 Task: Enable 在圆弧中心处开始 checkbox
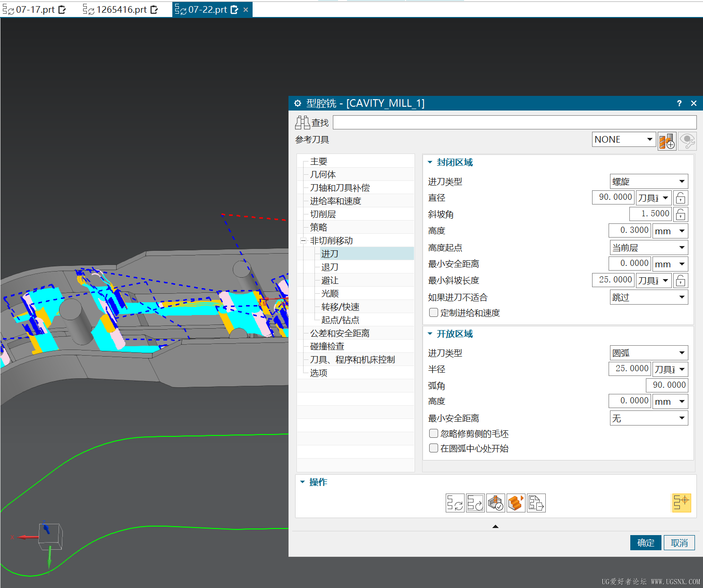tap(433, 448)
